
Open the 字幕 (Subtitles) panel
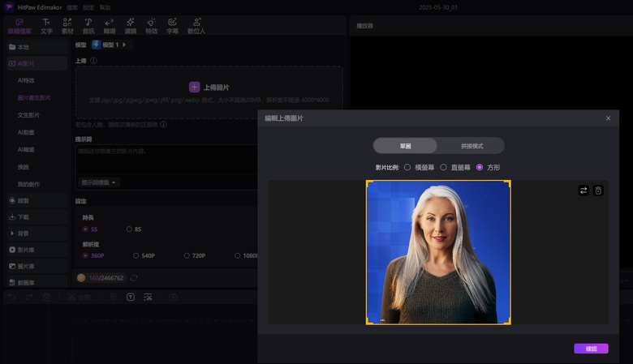(172, 25)
